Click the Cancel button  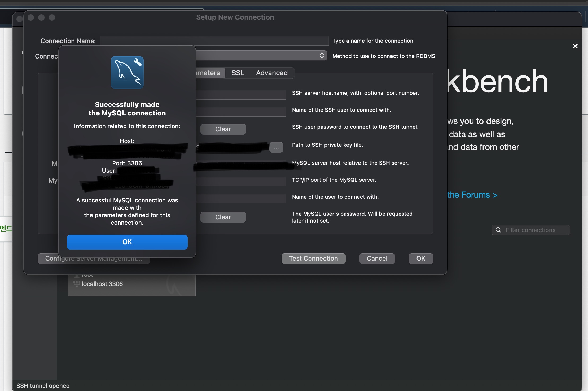(x=377, y=259)
